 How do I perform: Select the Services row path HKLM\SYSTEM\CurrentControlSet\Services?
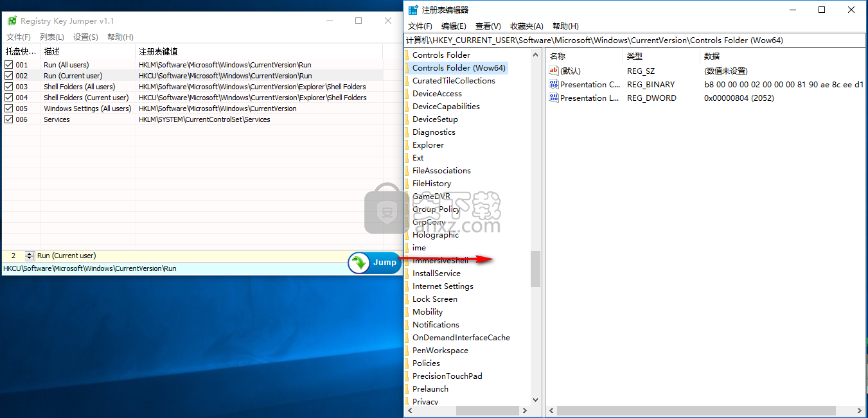(204, 119)
